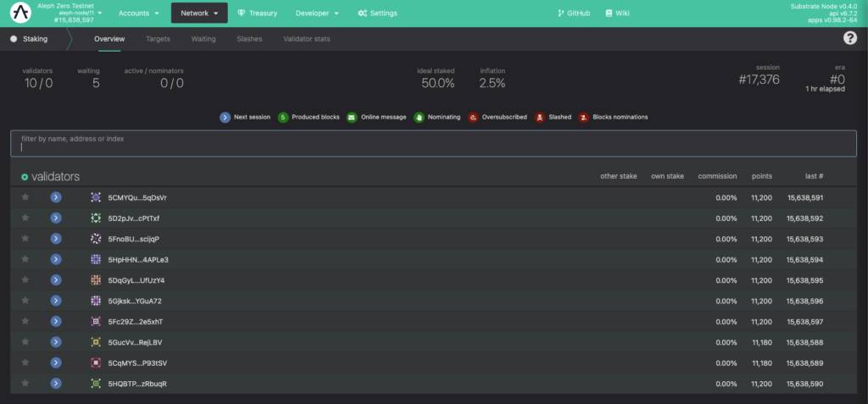Star validator 5D2pJv...cPtTxf

click(x=25, y=218)
